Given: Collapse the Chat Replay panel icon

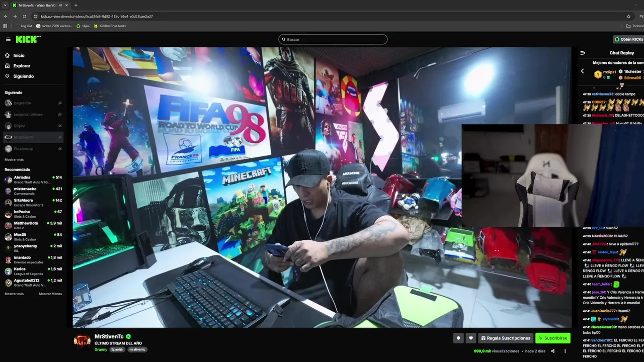Looking at the screenshot, I should click(583, 53).
